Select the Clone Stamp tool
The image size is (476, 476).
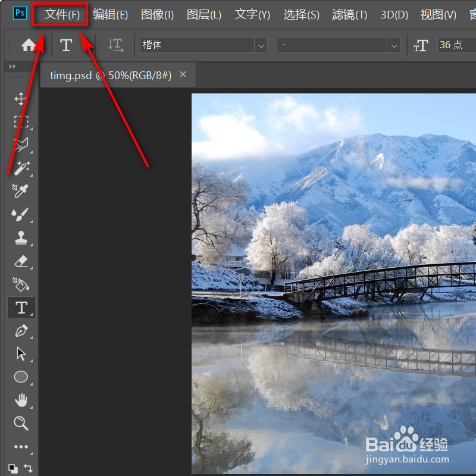(x=21, y=237)
